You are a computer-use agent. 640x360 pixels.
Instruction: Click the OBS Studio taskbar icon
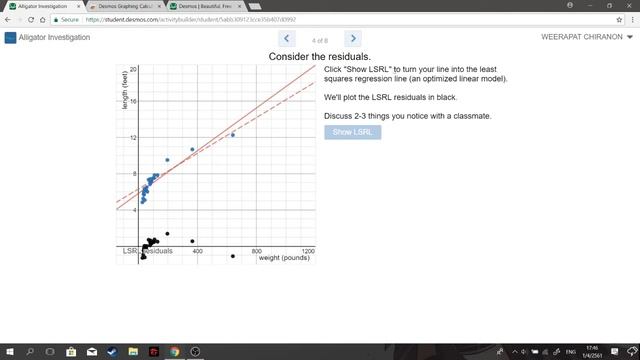coord(195,351)
